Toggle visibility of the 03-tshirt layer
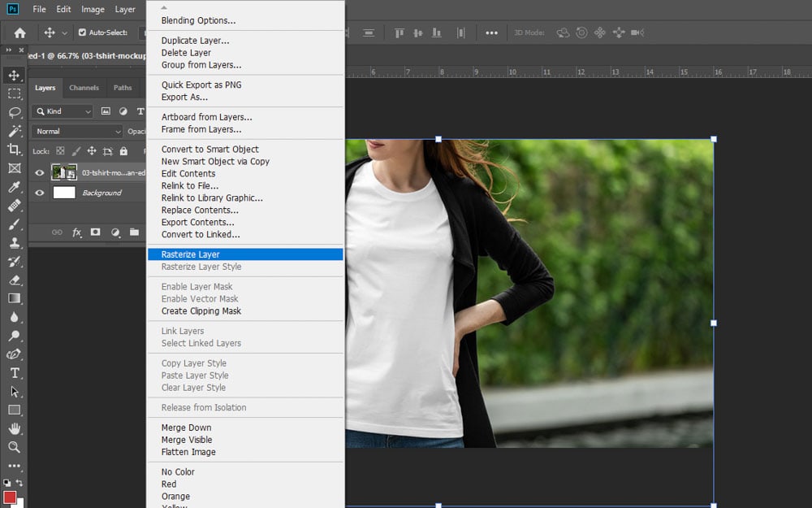Viewport: 812px width, 508px height. pos(38,172)
